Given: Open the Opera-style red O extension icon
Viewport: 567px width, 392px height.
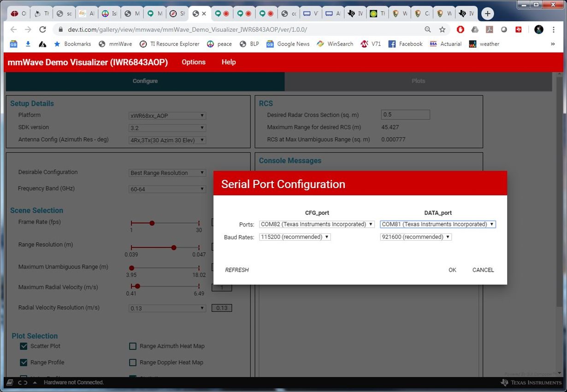Looking at the screenshot, I should (x=460, y=30).
